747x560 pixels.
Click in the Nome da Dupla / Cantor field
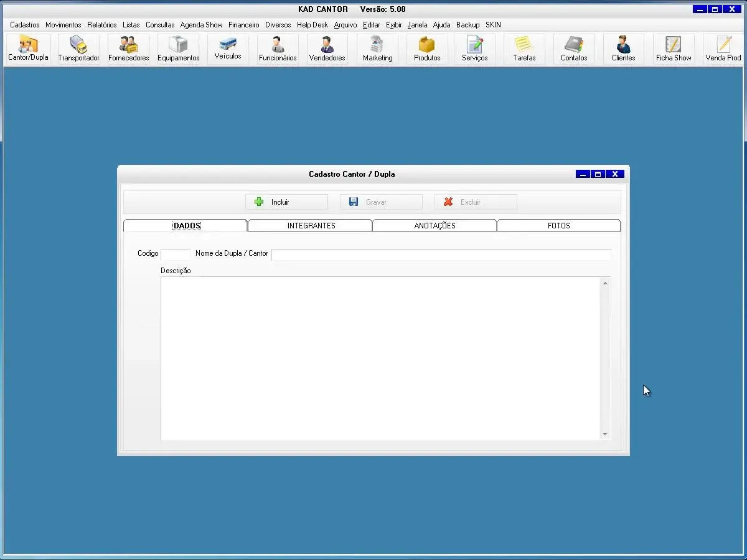pyautogui.click(x=441, y=254)
